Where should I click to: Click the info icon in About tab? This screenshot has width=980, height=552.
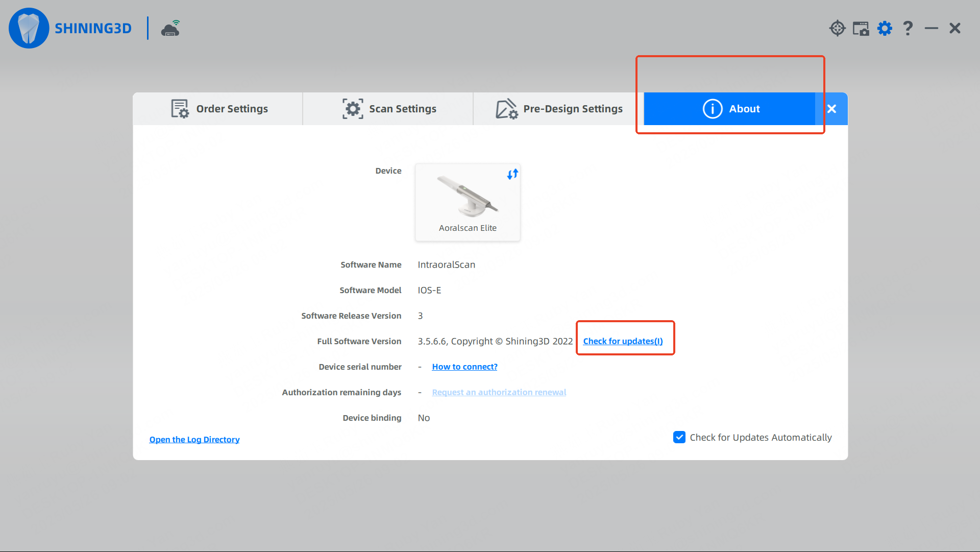pyautogui.click(x=713, y=109)
